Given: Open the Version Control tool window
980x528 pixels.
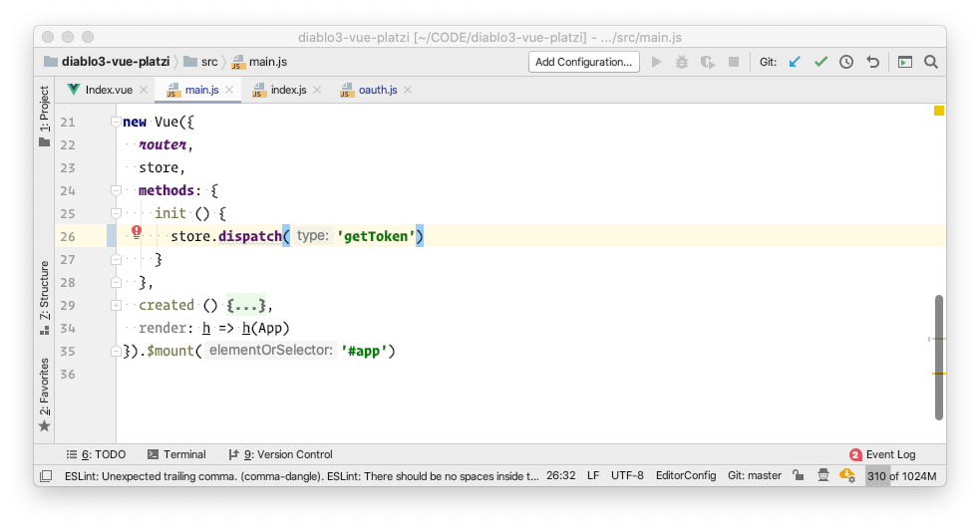Looking at the screenshot, I should click(x=280, y=454).
